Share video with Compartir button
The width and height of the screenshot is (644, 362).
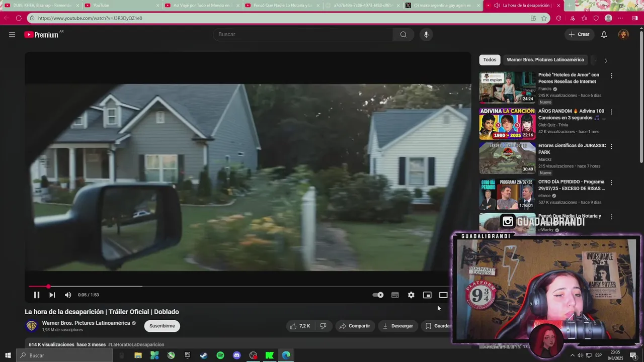(355, 326)
